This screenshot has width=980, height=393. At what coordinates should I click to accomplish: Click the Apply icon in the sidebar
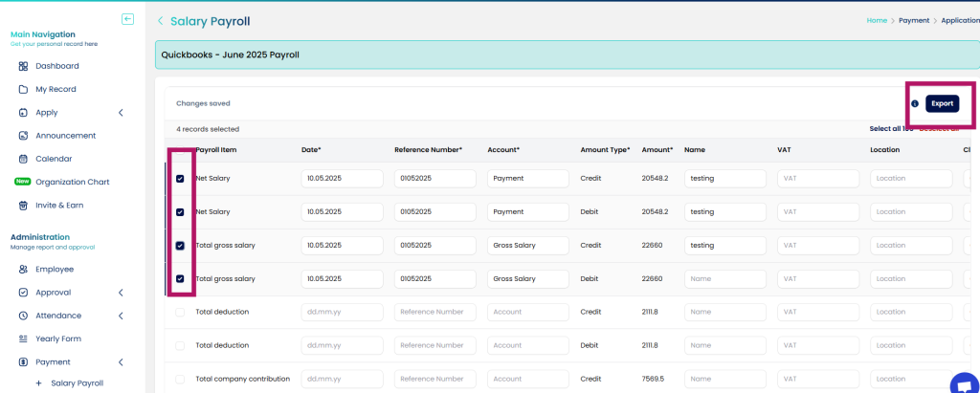(23, 113)
